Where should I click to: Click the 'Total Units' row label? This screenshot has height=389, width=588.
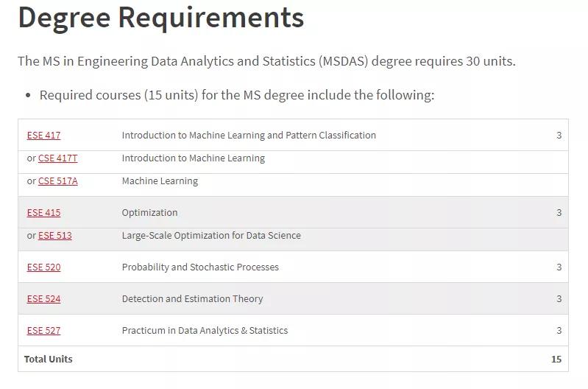(x=49, y=360)
